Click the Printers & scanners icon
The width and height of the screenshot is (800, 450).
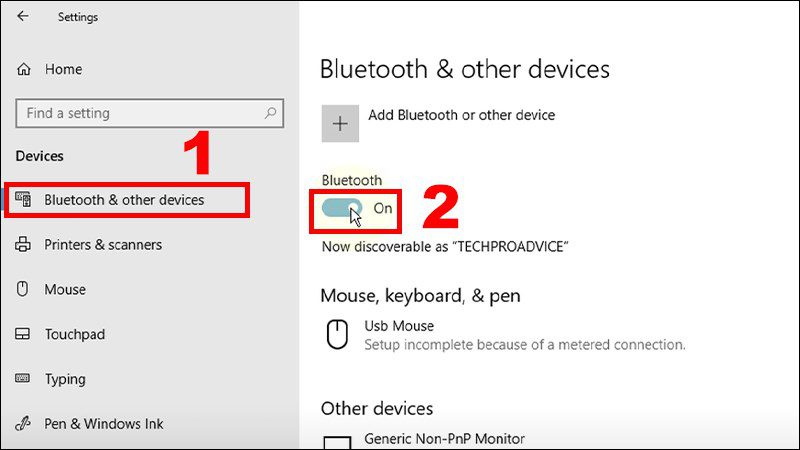23,245
